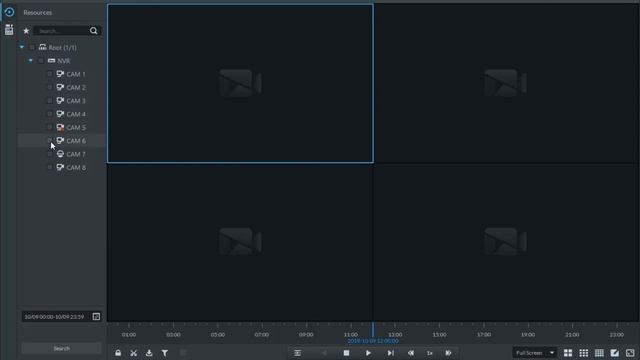Click the CAM 5 camera icon
The width and height of the screenshot is (640, 360).
[x=60, y=127]
